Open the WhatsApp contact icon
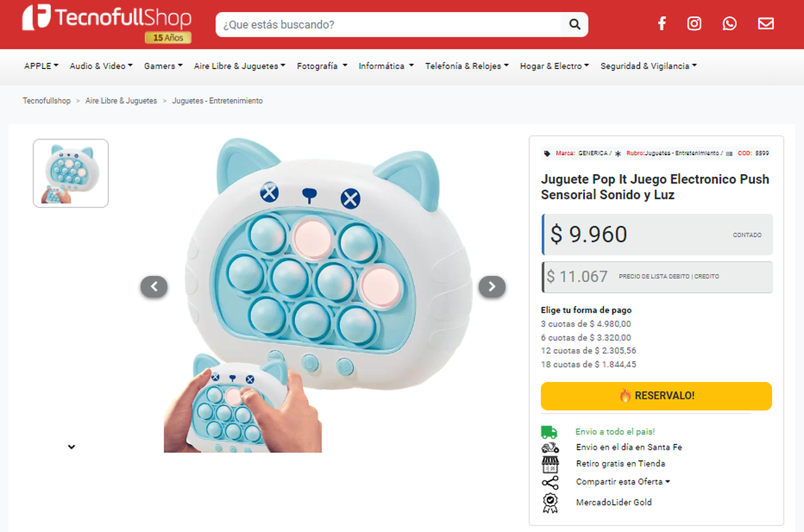 (x=730, y=24)
